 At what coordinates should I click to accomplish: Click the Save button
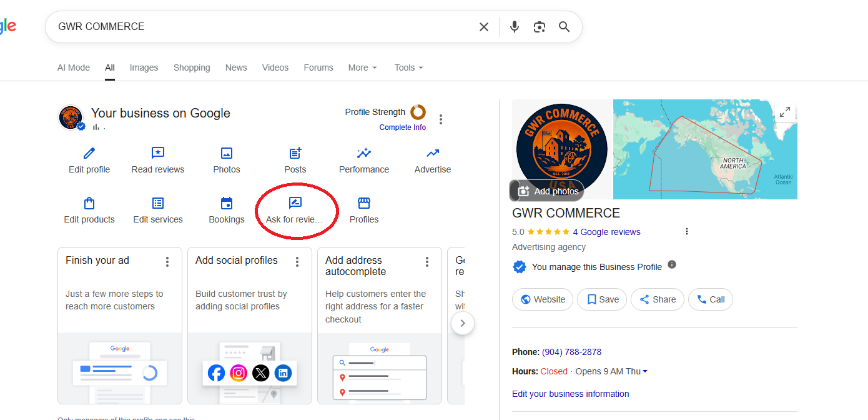click(x=602, y=299)
